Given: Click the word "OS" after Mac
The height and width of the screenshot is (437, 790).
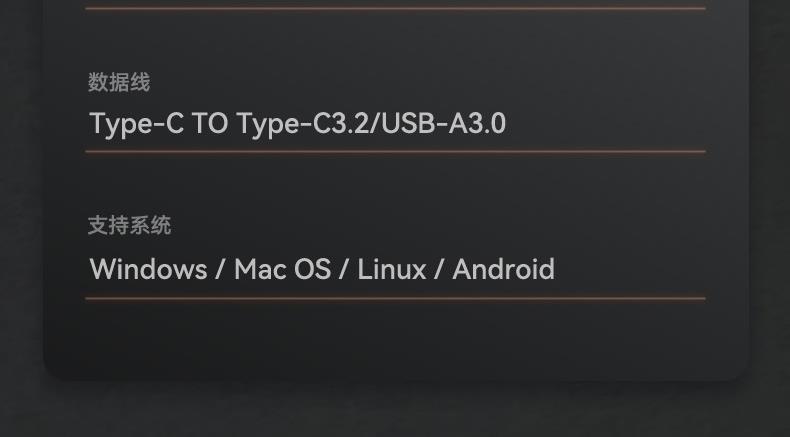Looking at the screenshot, I should (312, 269).
